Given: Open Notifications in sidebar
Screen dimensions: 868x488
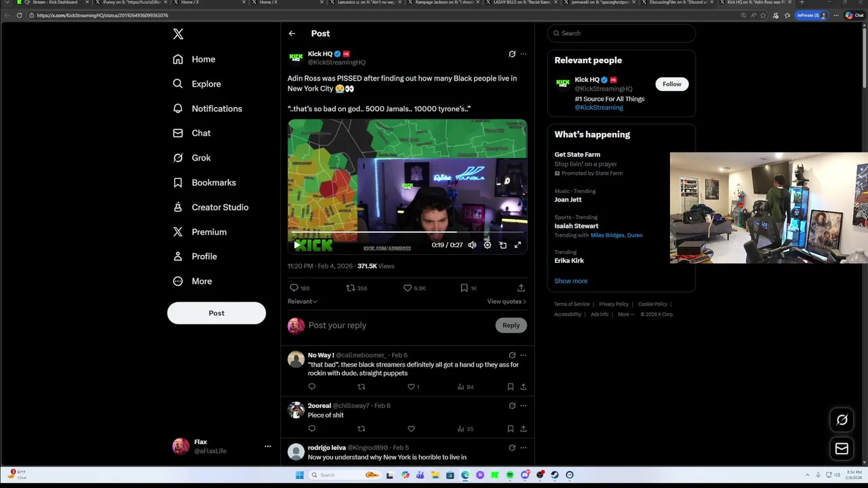Looking at the screenshot, I should [208, 108].
